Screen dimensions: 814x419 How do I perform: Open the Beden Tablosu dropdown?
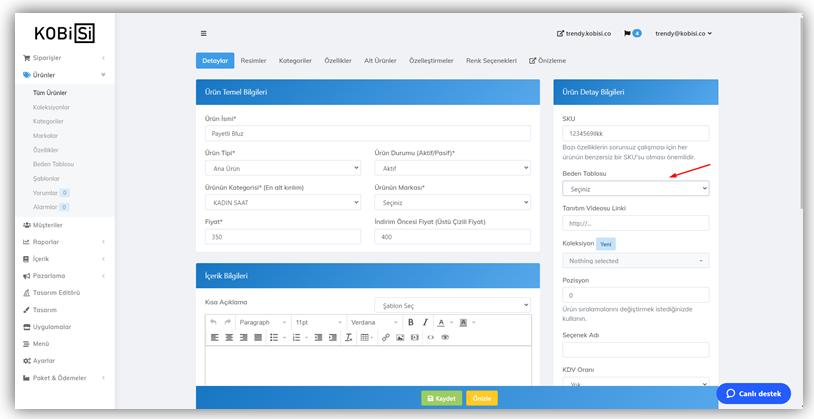click(x=635, y=188)
